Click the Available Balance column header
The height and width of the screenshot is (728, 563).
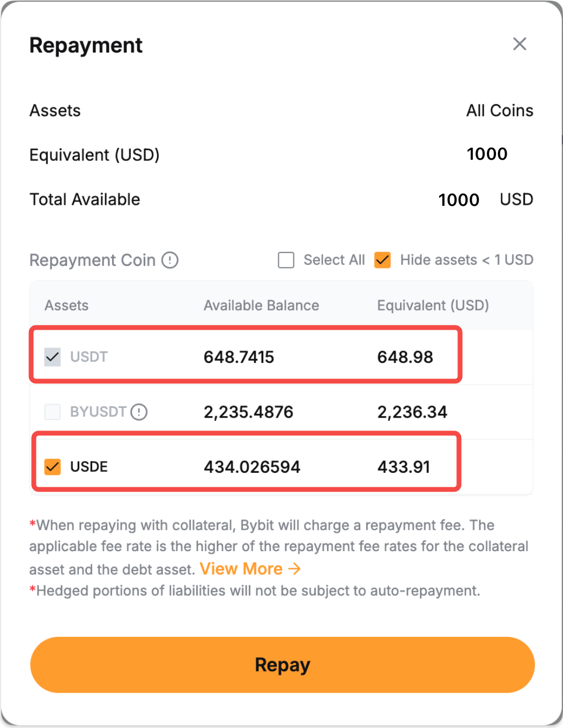click(x=261, y=306)
